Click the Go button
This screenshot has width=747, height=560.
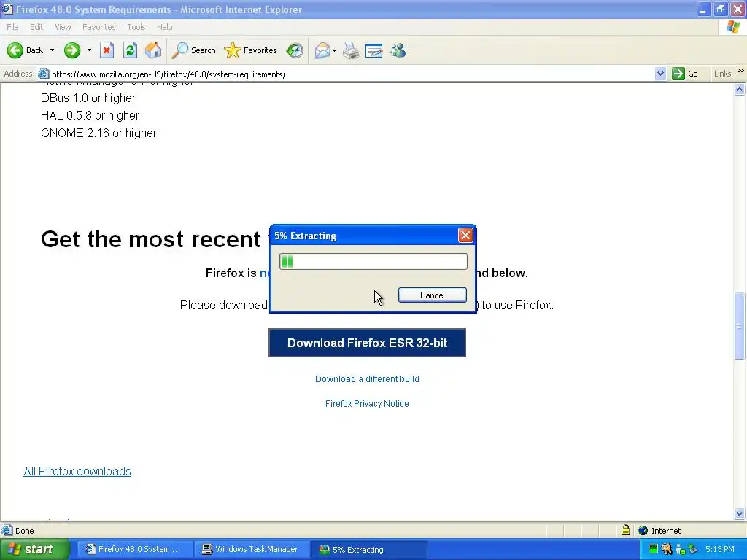point(685,74)
